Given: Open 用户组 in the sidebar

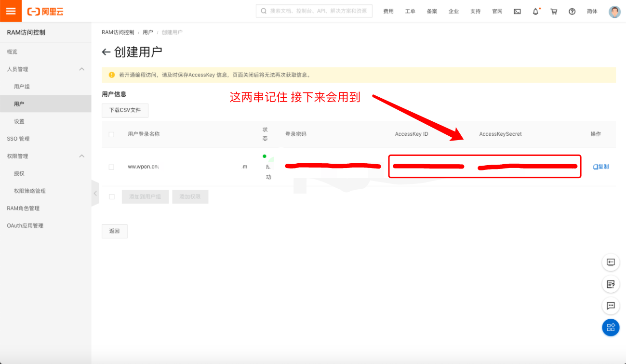Looking at the screenshot, I should click(22, 87).
